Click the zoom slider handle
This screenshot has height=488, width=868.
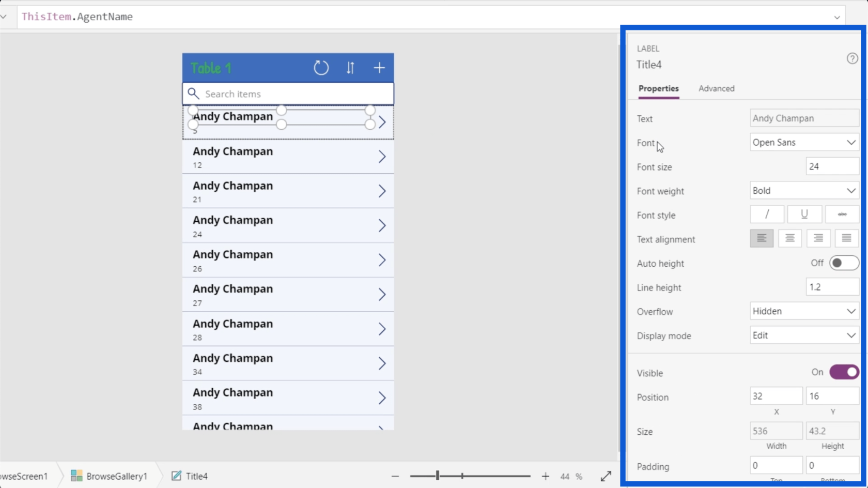[x=438, y=476]
